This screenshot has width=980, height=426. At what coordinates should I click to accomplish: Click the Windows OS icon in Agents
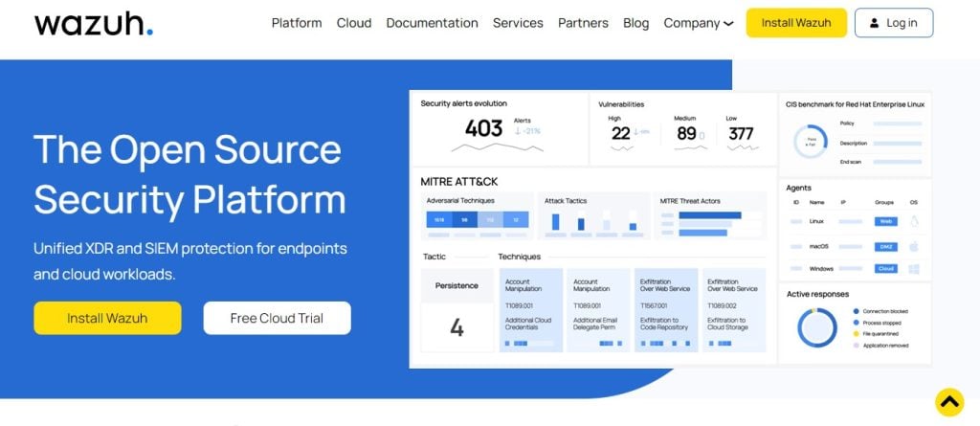click(913, 269)
